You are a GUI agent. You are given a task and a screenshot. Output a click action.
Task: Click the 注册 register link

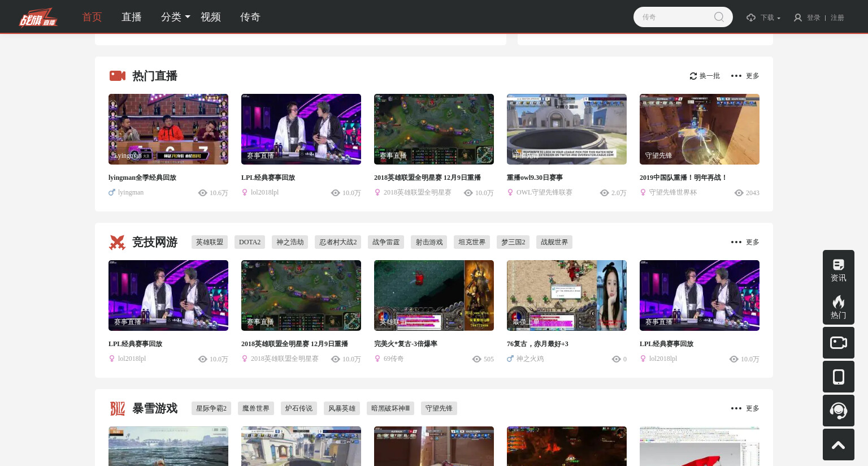(x=837, y=18)
